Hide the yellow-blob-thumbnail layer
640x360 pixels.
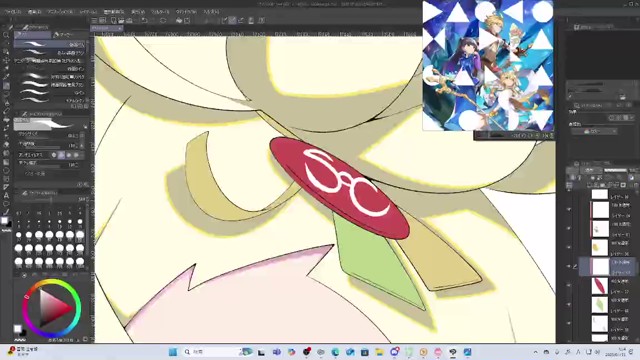(x=569, y=247)
